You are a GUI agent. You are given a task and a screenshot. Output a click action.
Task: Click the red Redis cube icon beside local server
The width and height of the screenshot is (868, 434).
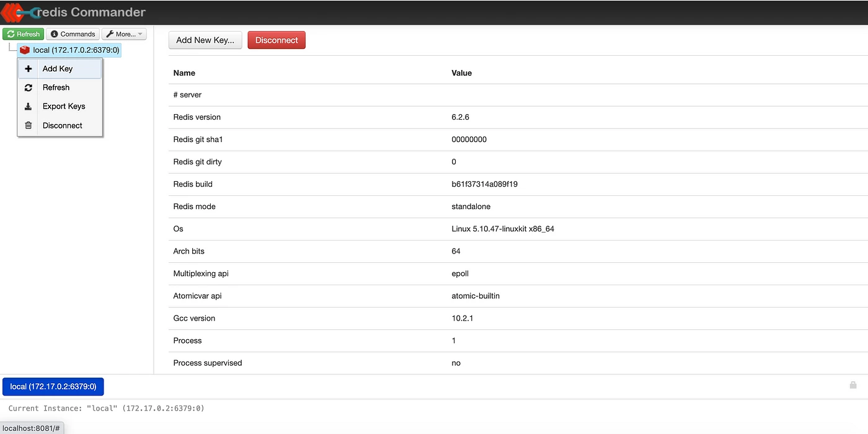tap(24, 50)
